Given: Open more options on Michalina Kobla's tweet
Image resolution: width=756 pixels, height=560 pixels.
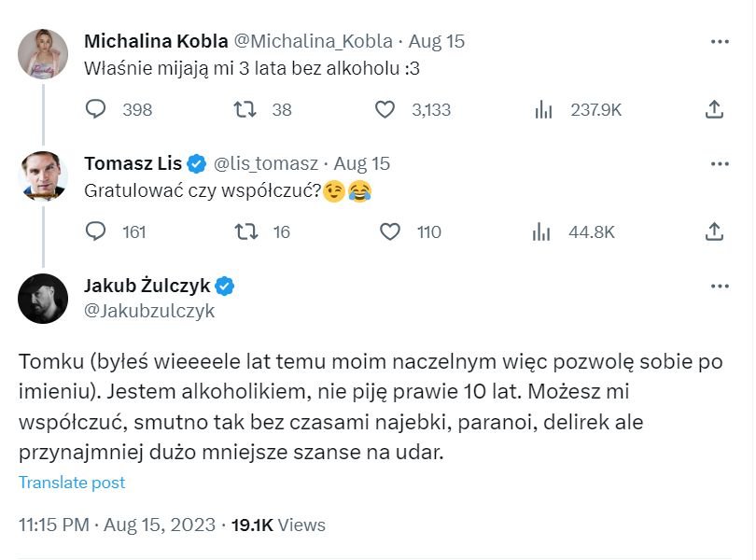Looking at the screenshot, I should coord(720,41).
